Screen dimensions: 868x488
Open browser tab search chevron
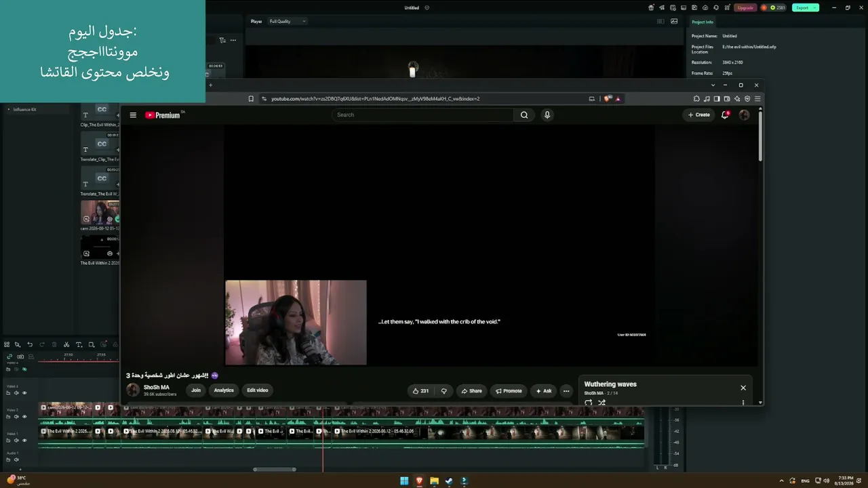(x=713, y=85)
